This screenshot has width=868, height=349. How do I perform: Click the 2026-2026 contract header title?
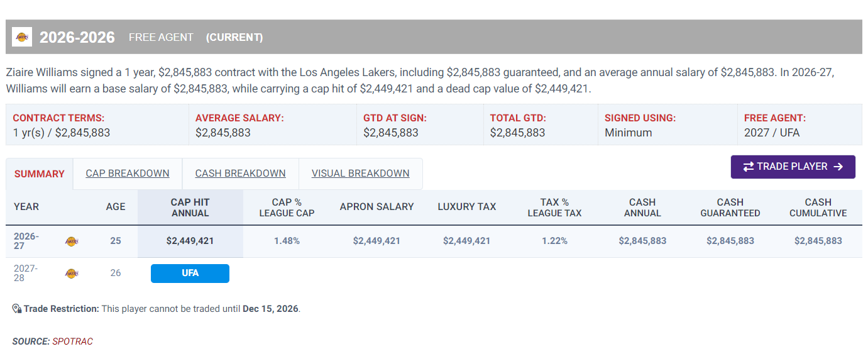point(77,37)
